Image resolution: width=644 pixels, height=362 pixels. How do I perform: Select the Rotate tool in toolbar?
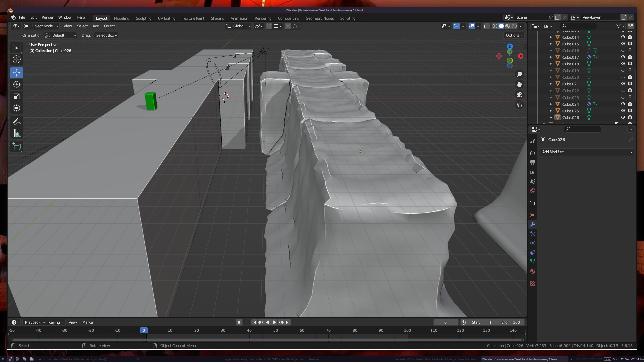point(16,84)
